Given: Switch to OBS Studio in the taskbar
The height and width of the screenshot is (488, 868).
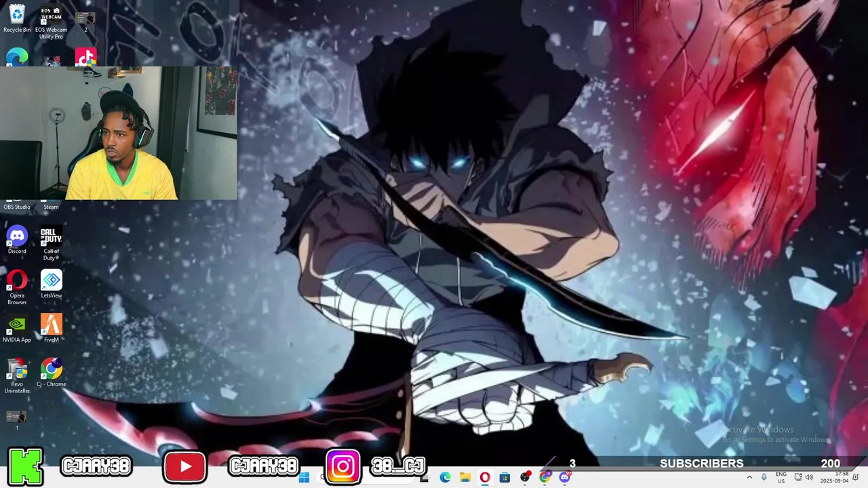Looking at the screenshot, I should click(525, 477).
